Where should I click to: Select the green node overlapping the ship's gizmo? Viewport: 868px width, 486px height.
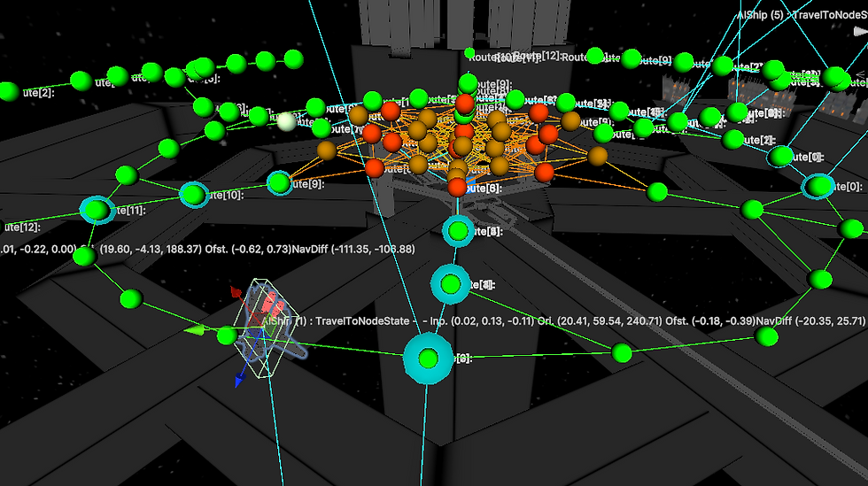227,336
